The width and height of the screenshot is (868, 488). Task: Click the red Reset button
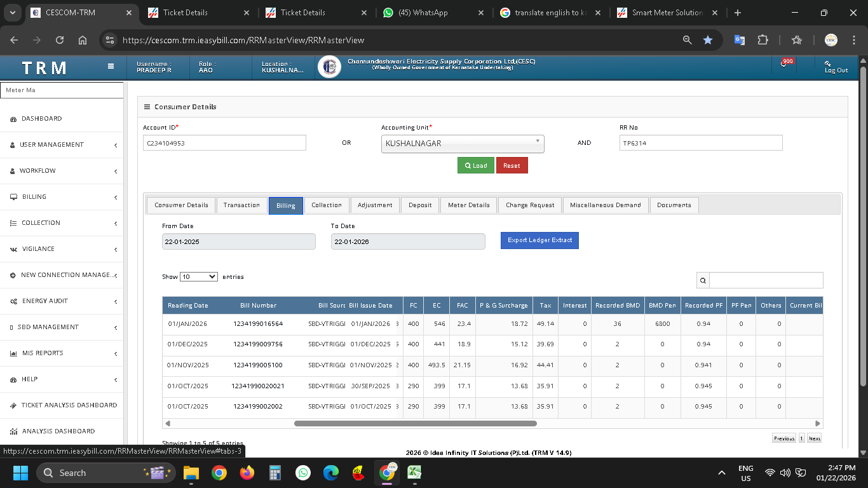[512, 166]
